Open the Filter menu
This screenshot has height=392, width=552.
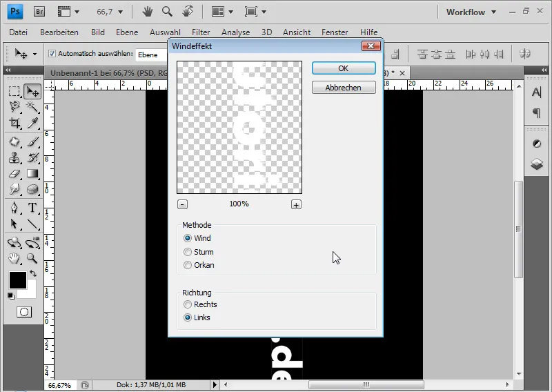click(201, 32)
